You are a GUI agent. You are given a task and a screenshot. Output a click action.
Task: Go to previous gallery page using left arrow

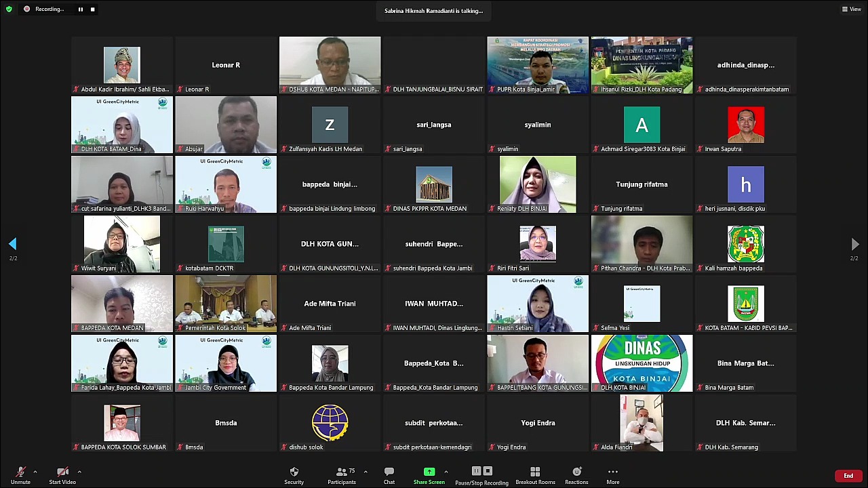coord(12,244)
